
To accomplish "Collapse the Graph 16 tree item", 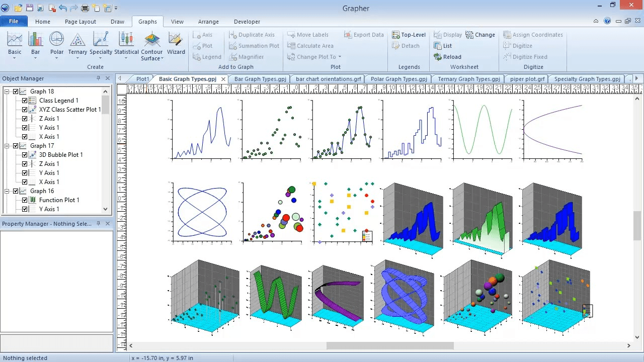I will pos(7,191).
